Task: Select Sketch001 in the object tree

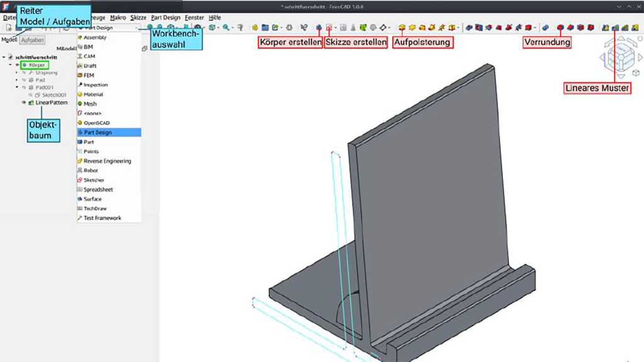Action: coord(54,95)
